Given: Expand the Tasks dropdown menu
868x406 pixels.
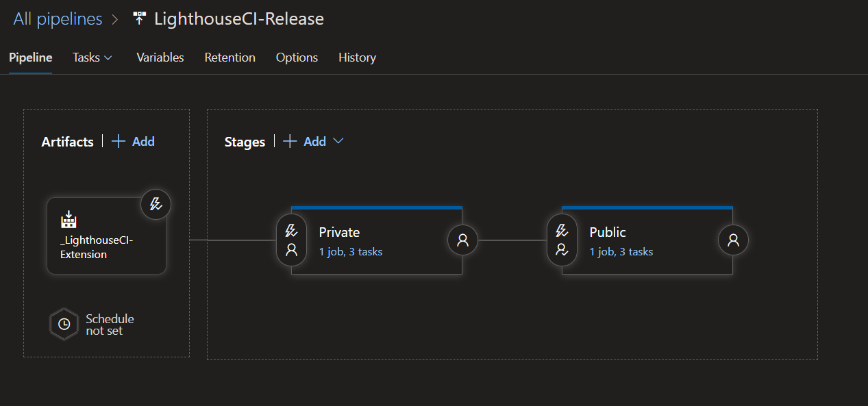Looking at the screenshot, I should [x=92, y=58].
